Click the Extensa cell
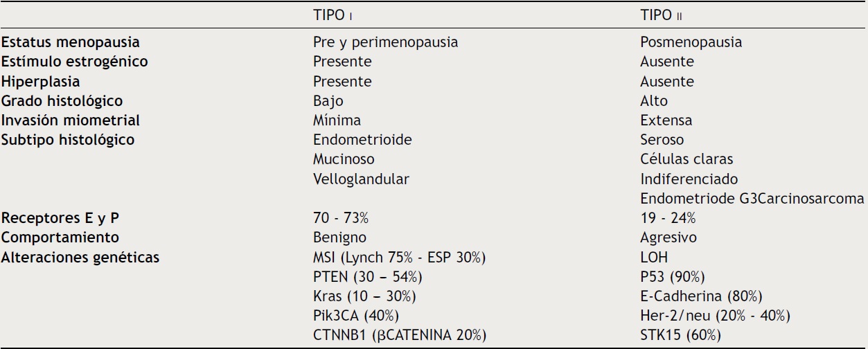The width and height of the screenshot is (868, 349). point(666,120)
